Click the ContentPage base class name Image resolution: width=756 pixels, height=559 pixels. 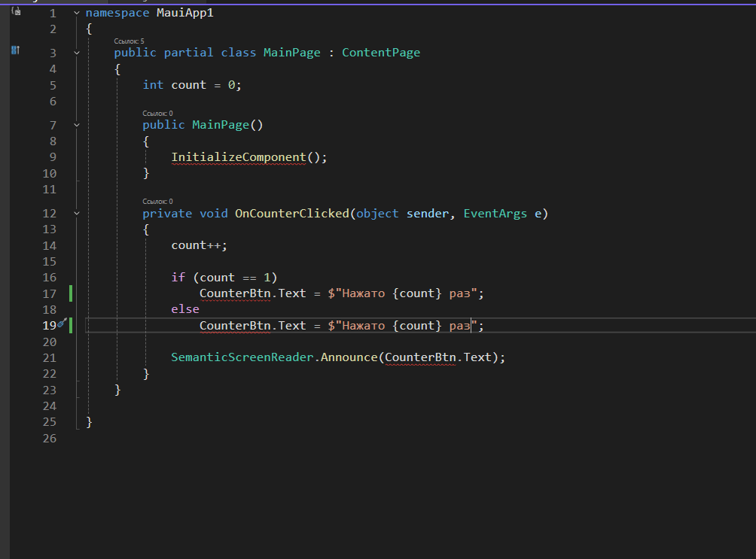pos(381,53)
